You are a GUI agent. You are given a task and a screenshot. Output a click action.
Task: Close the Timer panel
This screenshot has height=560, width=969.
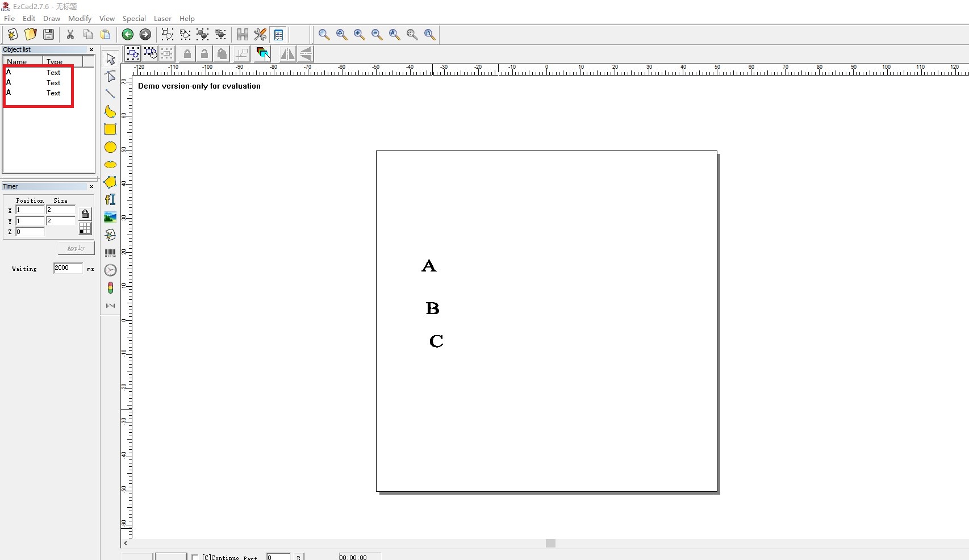(x=91, y=187)
